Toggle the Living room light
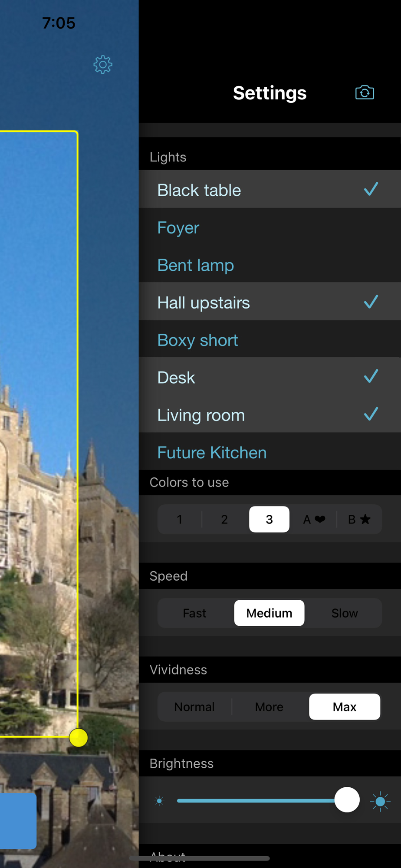 click(x=270, y=414)
